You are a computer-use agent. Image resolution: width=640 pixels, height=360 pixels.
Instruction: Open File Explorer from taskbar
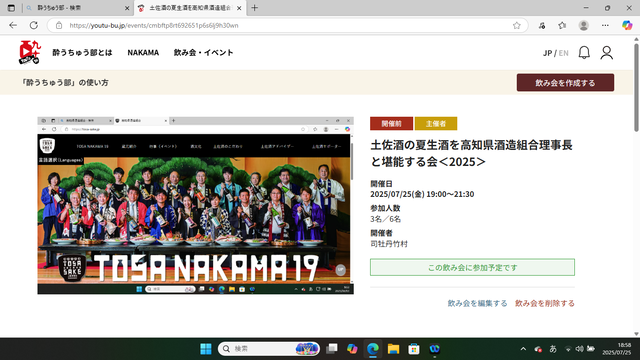[393, 349]
